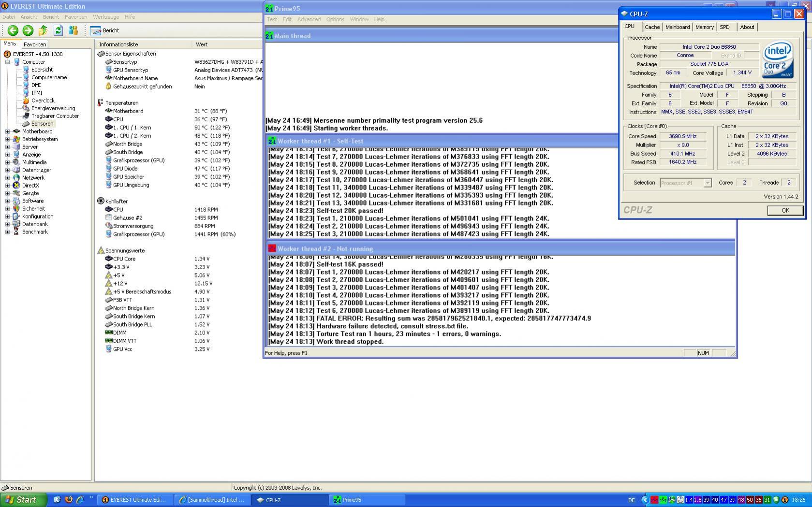Viewport: 812px width, 507px height.
Task: Expand the Motherboard tree node
Action: coord(7,131)
